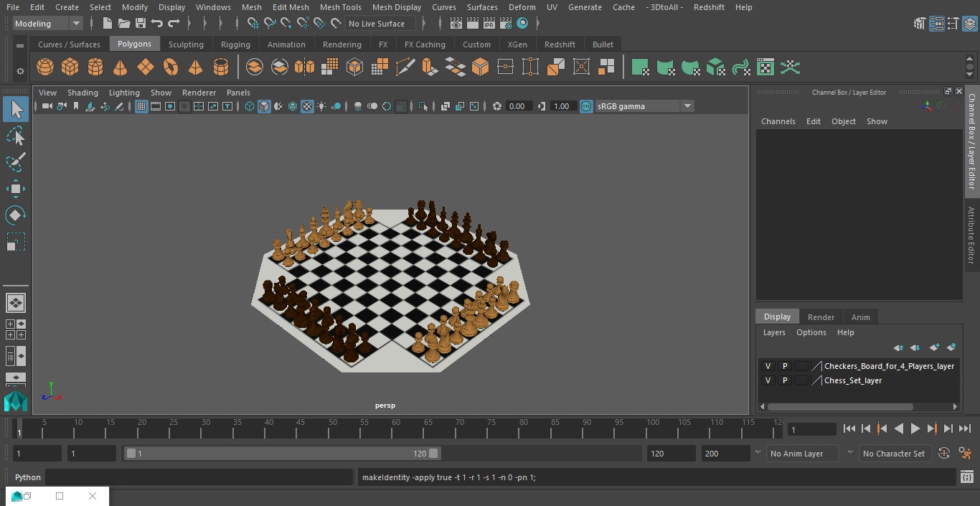This screenshot has height=506, width=980.
Task: Select the Paint Selection tool
Action: pos(16,162)
